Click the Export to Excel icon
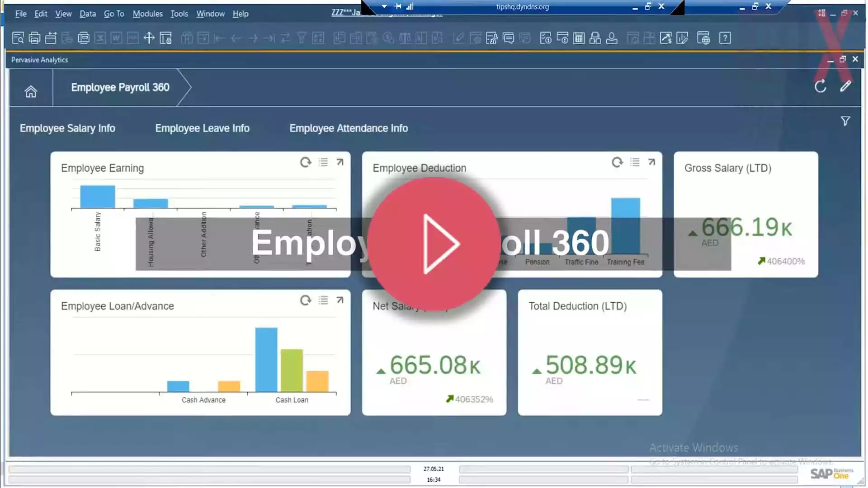868x488 pixels. (100, 38)
